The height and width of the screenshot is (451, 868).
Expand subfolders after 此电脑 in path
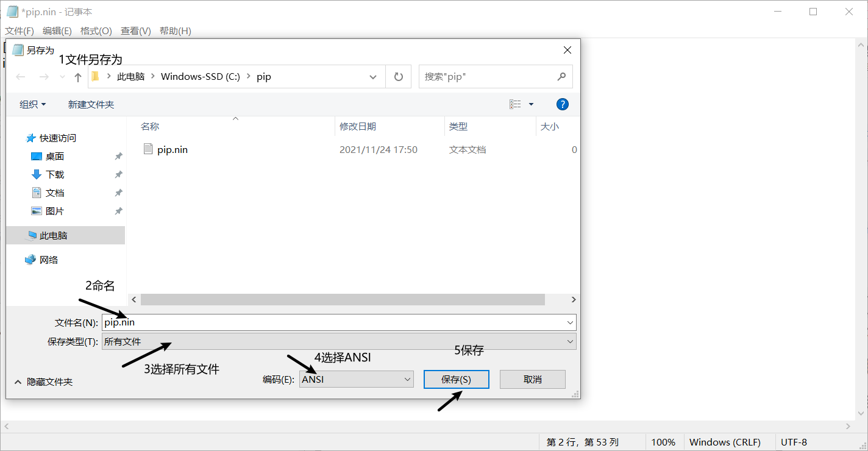pyautogui.click(x=152, y=77)
